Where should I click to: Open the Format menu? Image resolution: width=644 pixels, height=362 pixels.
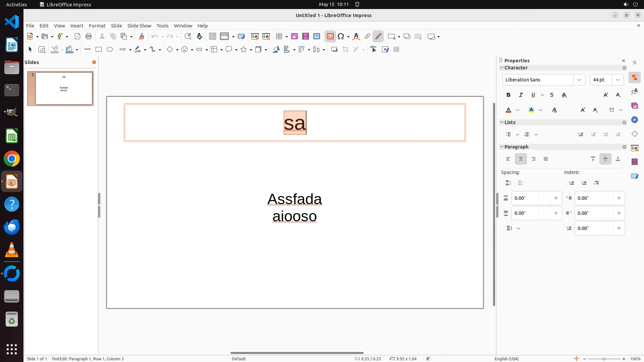[x=97, y=26]
